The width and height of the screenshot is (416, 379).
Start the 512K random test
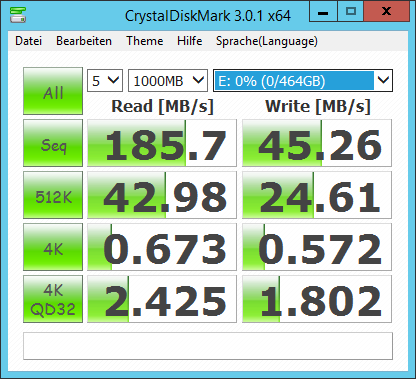click(x=53, y=195)
